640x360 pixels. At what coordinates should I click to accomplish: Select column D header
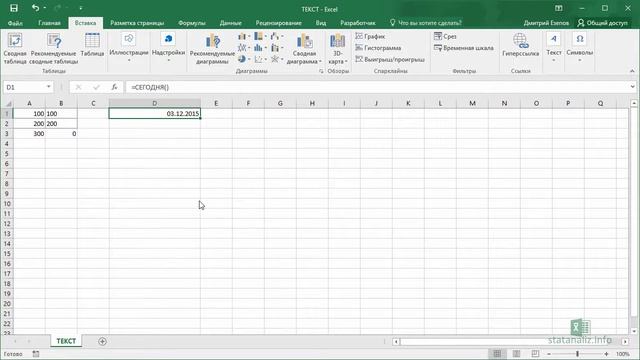coord(155,103)
